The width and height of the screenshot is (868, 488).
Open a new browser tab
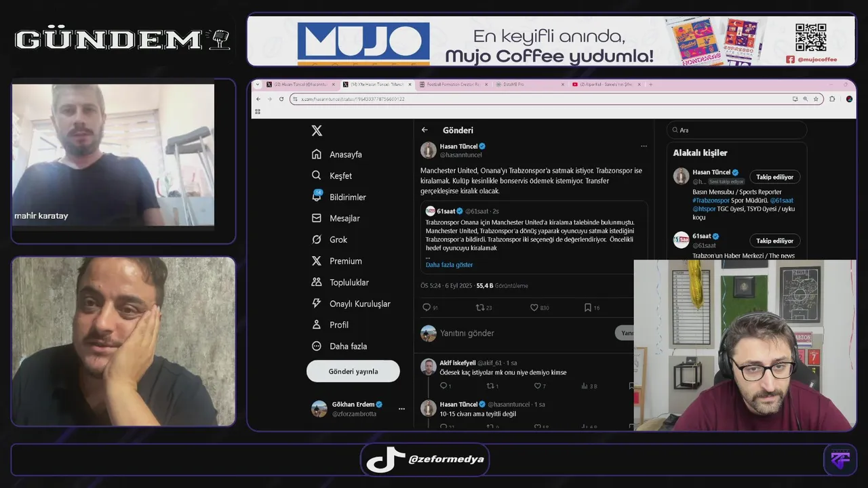(x=650, y=85)
